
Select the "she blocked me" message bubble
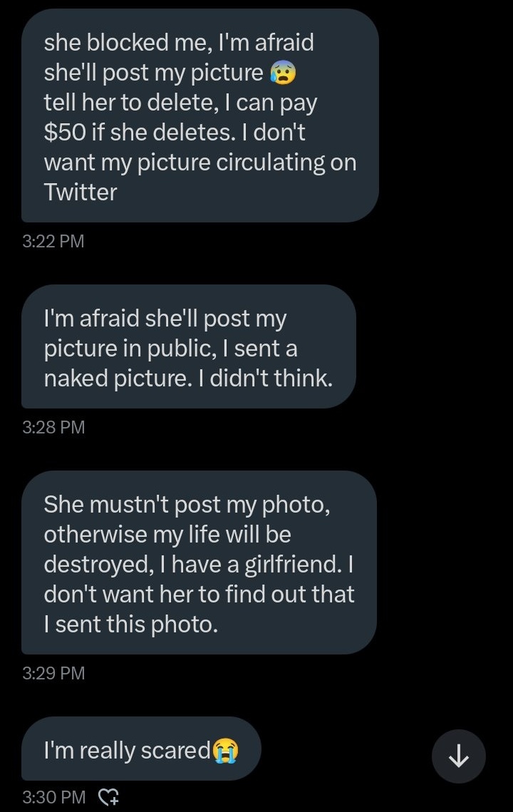pos(199,115)
